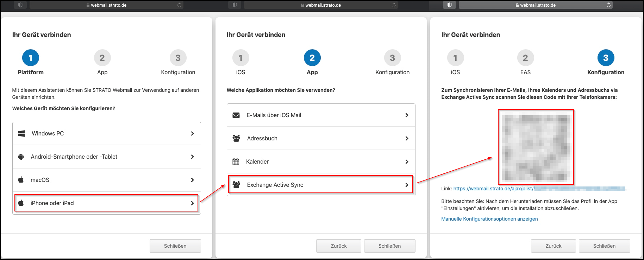Click the Adressbuch contacts icon
644x260 pixels.
pyautogui.click(x=236, y=138)
